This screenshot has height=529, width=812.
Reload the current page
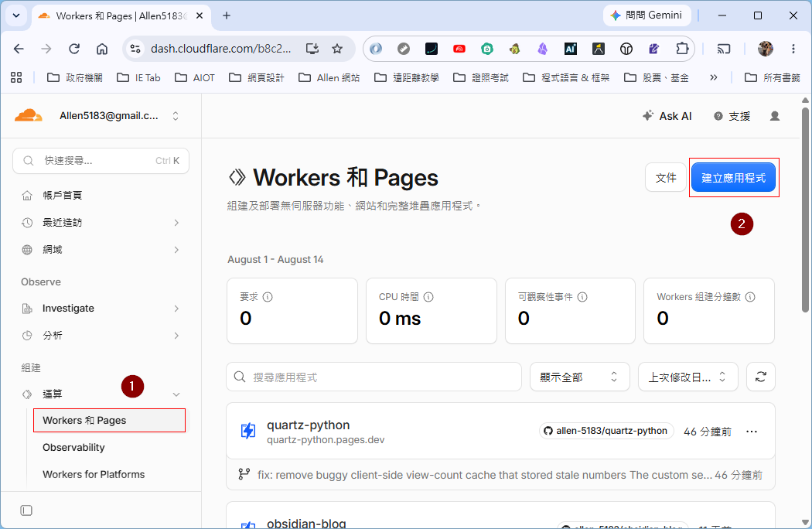coord(74,49)
